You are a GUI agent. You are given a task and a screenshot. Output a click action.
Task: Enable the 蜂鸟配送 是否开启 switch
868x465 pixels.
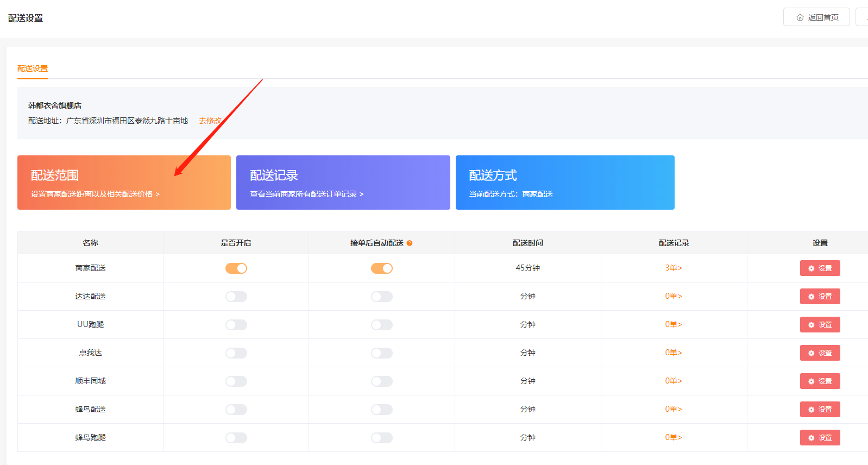click(x=236, y=410)
